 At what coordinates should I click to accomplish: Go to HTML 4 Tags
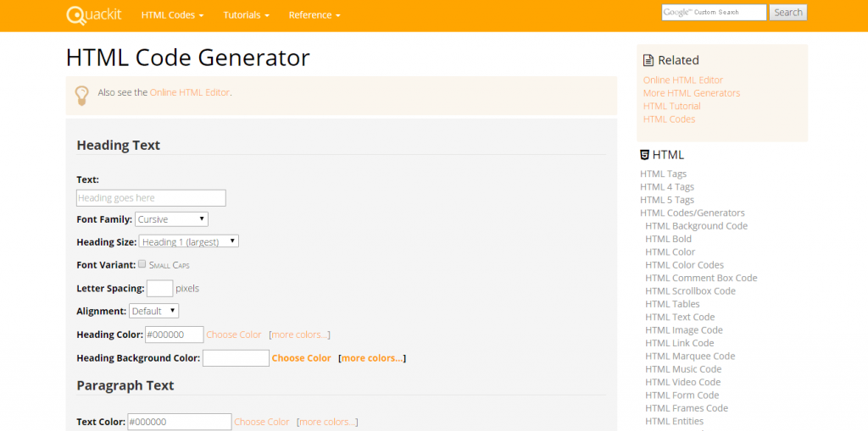click(667, 187)
